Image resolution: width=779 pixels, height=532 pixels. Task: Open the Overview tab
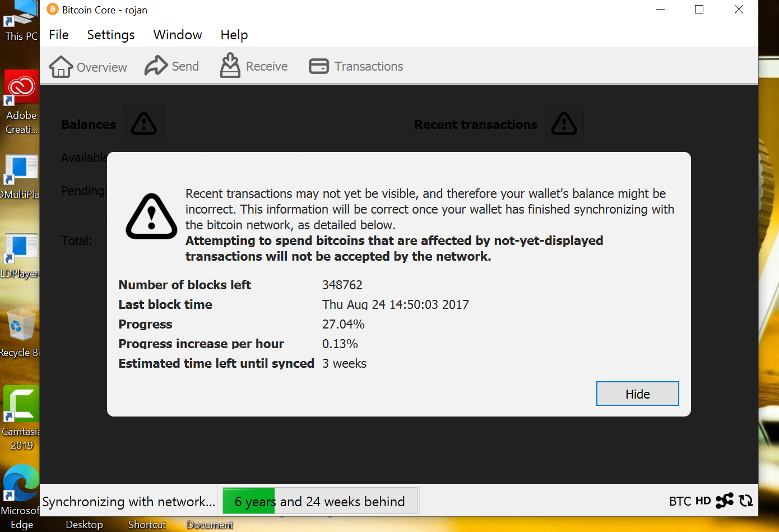pos(88,67)
